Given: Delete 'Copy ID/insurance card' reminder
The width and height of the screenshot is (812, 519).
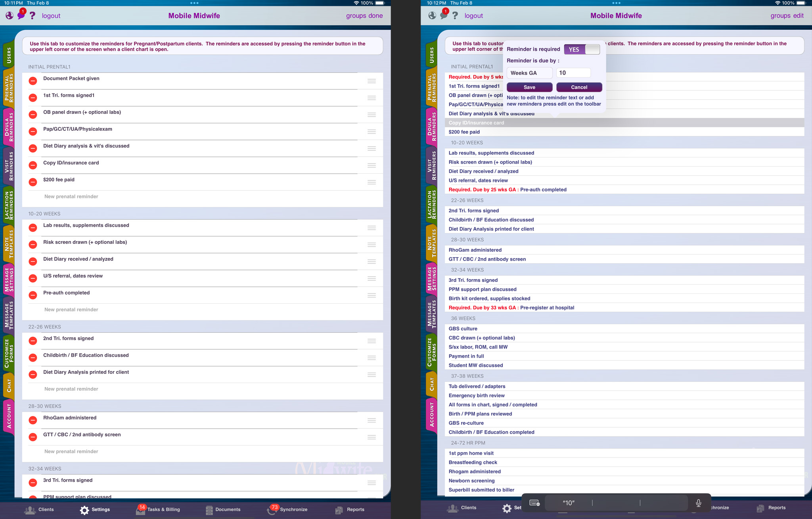Looking at the screenshot, I should point(33,165).
